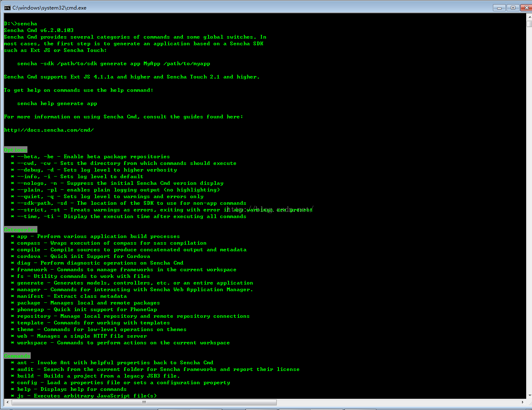Screen dimensions: 532x410
Task: Click the '--beta, -be' option line
Action: 90,157
